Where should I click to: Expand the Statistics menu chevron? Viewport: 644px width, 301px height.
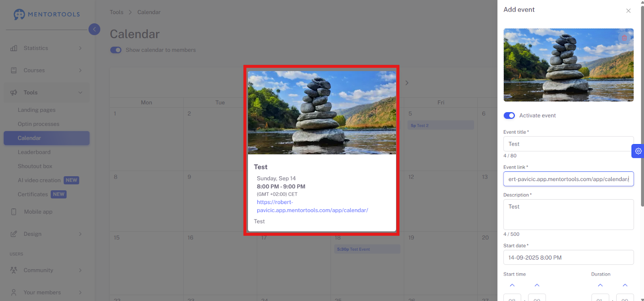(80, 48)
